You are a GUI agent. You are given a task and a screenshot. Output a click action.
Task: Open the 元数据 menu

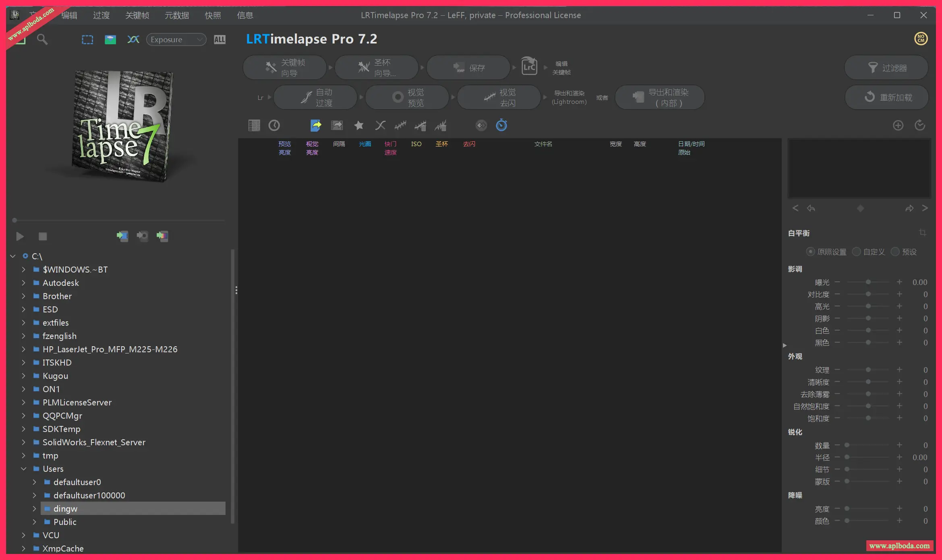pyautogui.click(x=177, y=15)
